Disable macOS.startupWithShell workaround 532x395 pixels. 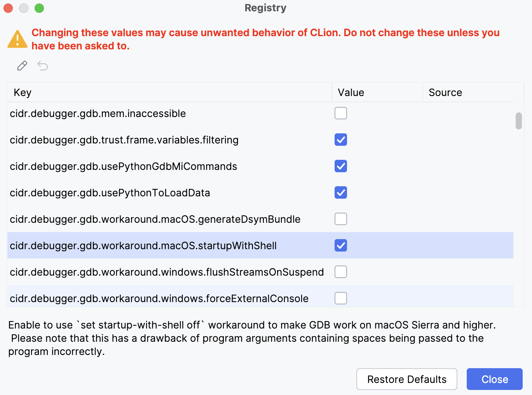(340, 245)
